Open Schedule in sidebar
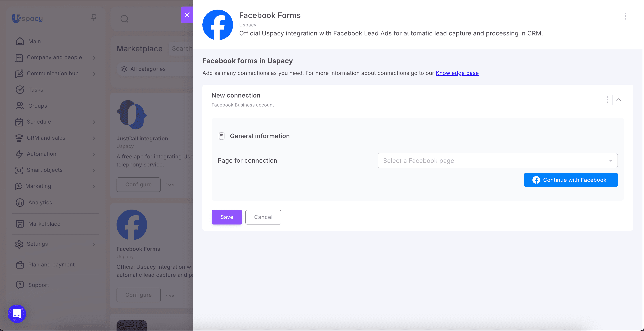 (39, 122)
